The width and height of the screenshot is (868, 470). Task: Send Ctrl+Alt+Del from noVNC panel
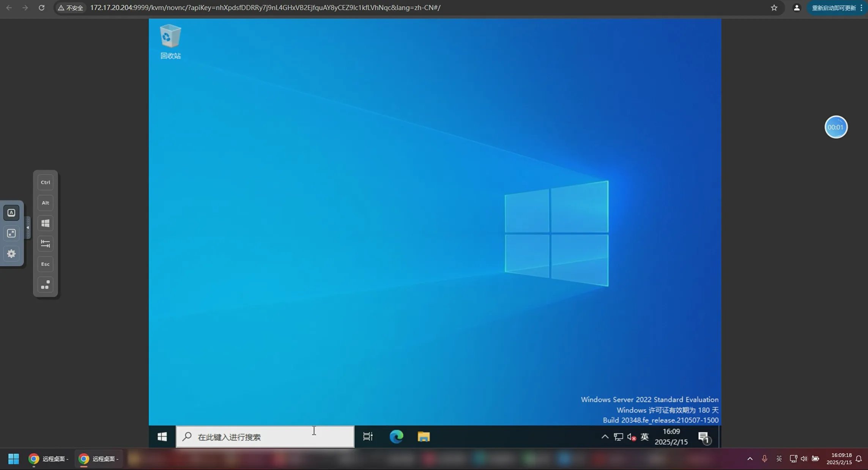click(x=45, y=285)
